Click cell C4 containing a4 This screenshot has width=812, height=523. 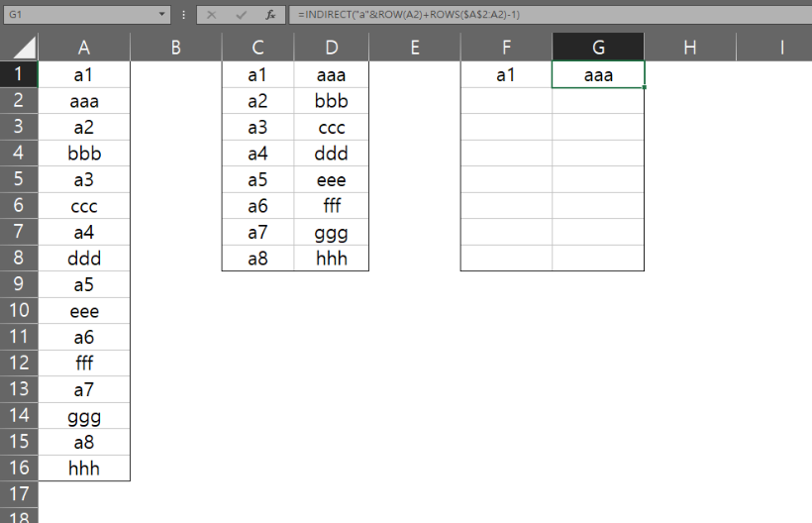tap(257, 154)
